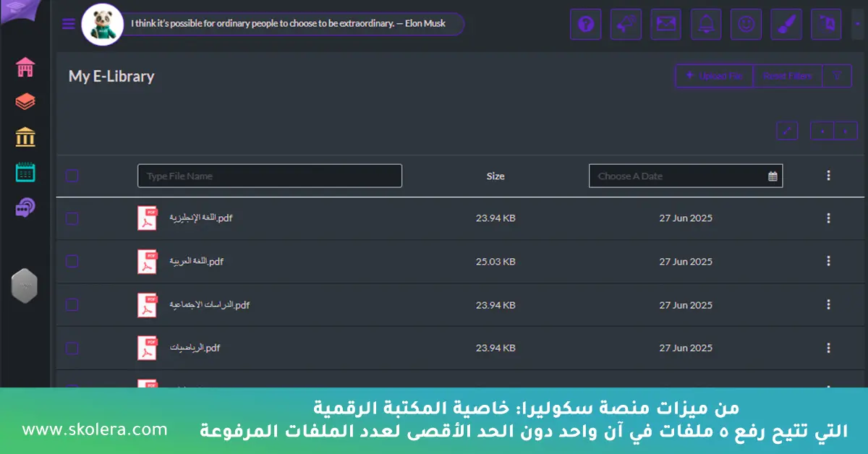The width and height of the screenshot is (868, 454).
Task: Open the table header three-dot menu
Action: 828,176
